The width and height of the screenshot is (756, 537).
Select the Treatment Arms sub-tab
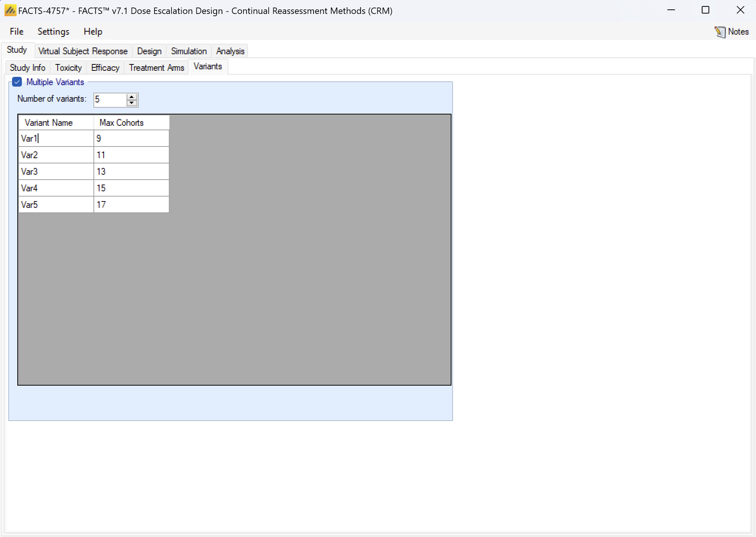(x=156, y=68)
